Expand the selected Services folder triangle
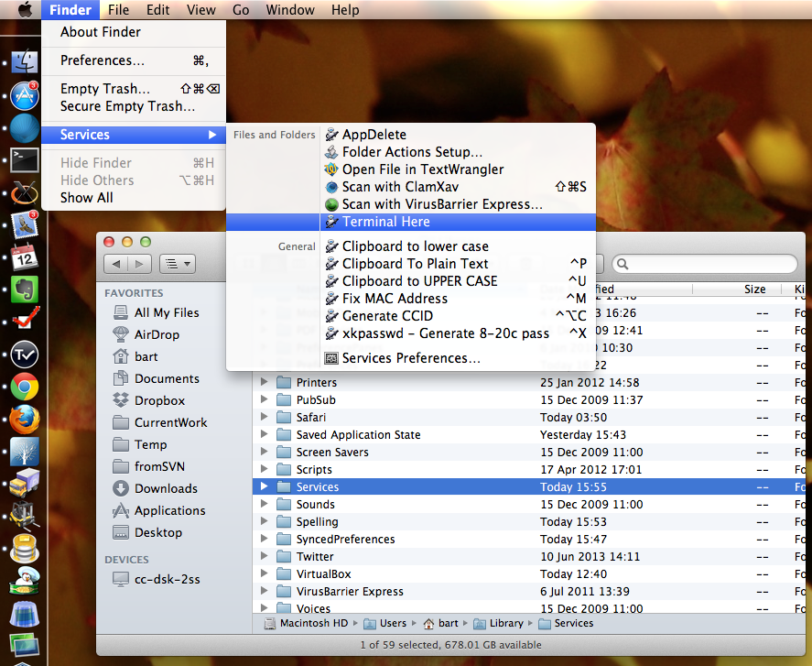Screen dimensions: 812x666 pos(265,486)
